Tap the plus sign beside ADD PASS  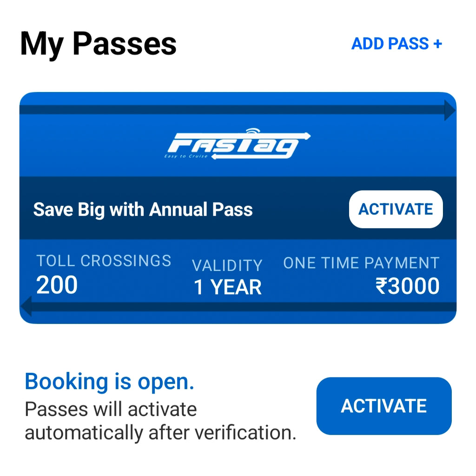click(437, 44)
